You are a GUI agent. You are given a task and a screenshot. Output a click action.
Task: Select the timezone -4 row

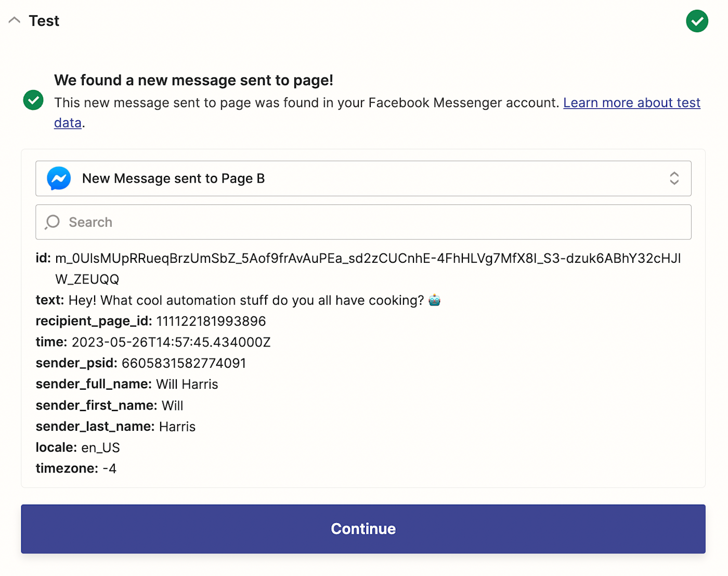76,468
